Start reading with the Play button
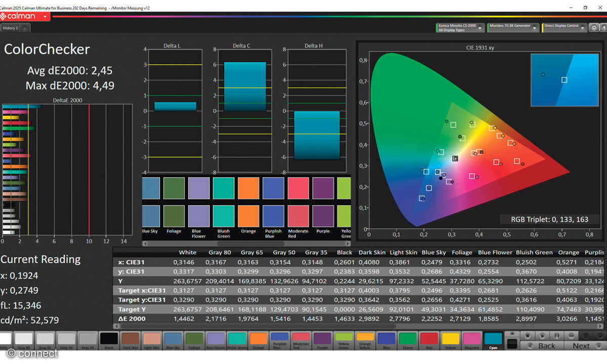 pyautogui.click(x=542, y=336)
